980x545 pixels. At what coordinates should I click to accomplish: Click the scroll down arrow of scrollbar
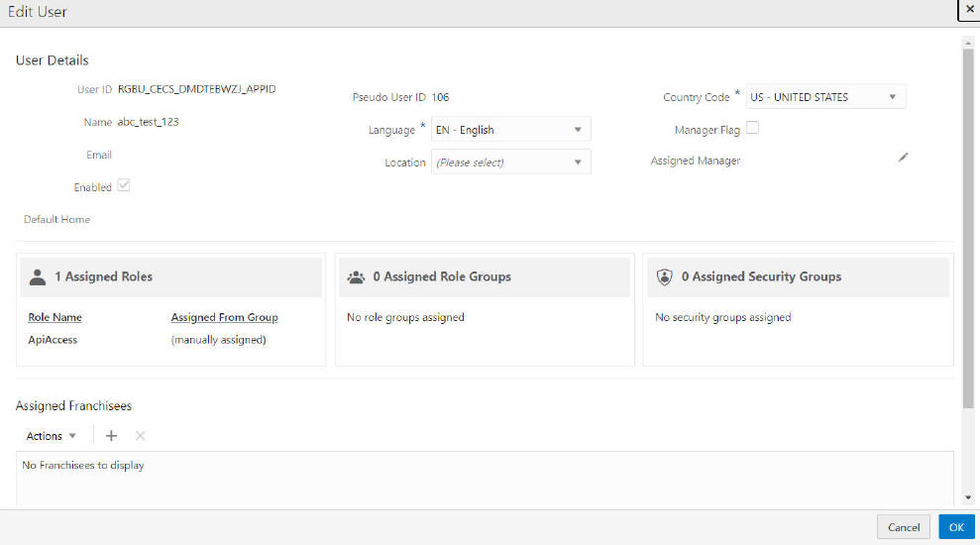[968, 497]
